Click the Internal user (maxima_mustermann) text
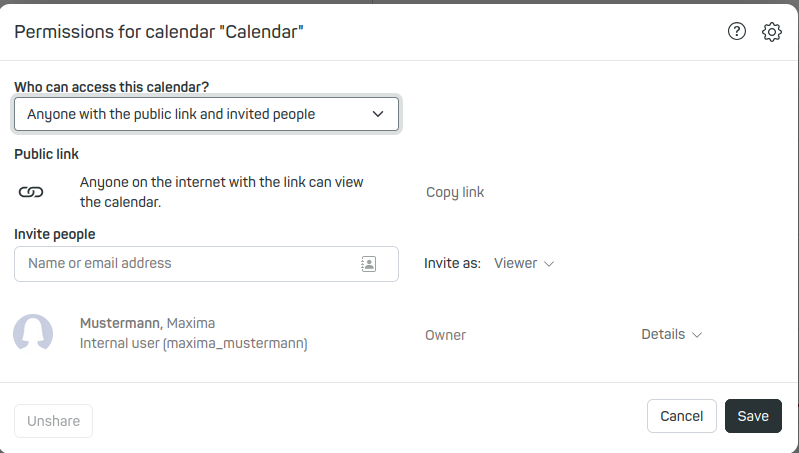The width and height of the screenshot is (799, 453). [194, 343]
